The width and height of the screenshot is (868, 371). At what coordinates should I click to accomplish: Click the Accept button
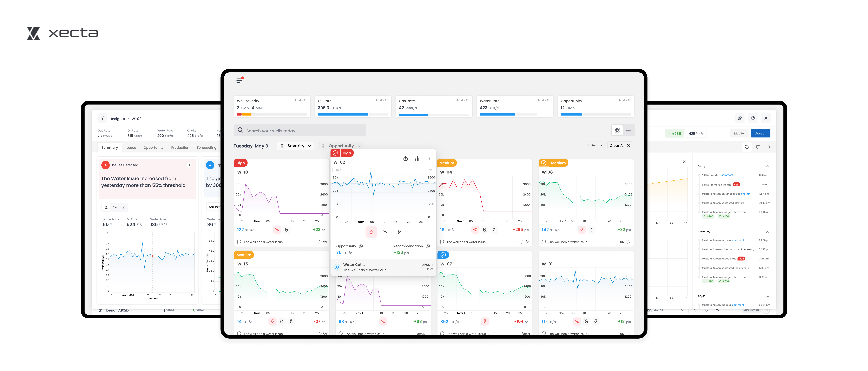tap(760, 134)
